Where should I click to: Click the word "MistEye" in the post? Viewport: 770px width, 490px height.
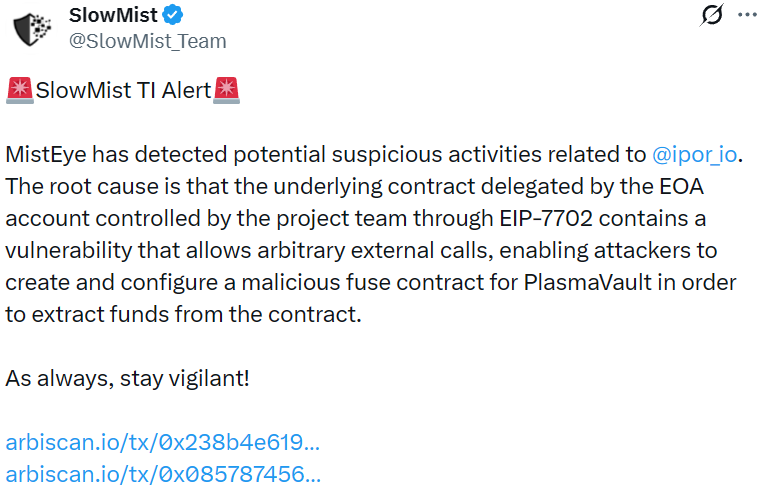(x=45, y=155)
